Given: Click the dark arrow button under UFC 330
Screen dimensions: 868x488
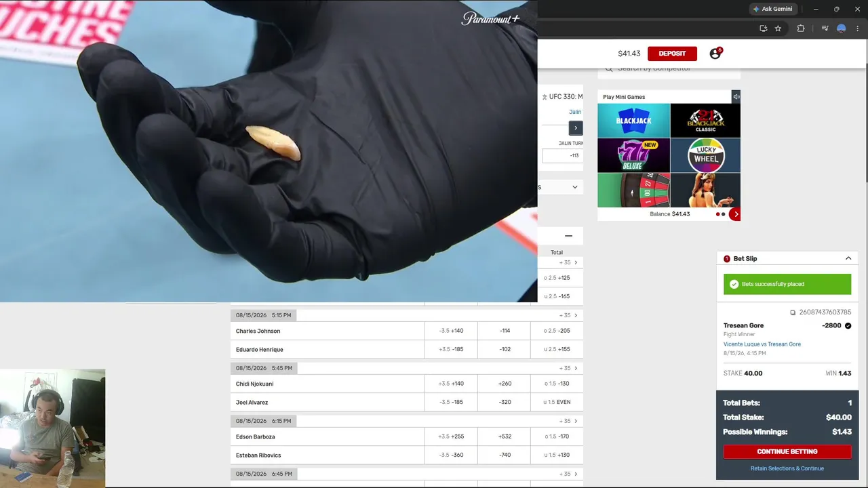Looking at the screenshot, I should 576,127.
